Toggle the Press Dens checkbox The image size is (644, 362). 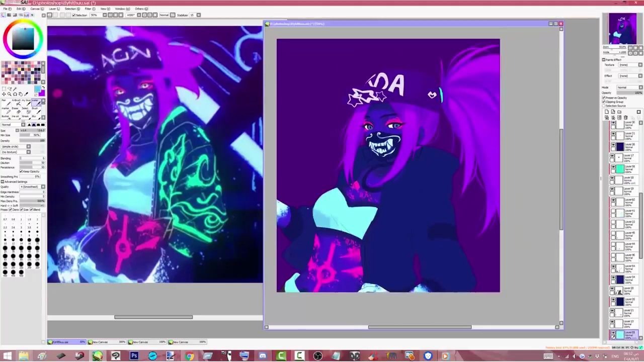coord(11,210)
